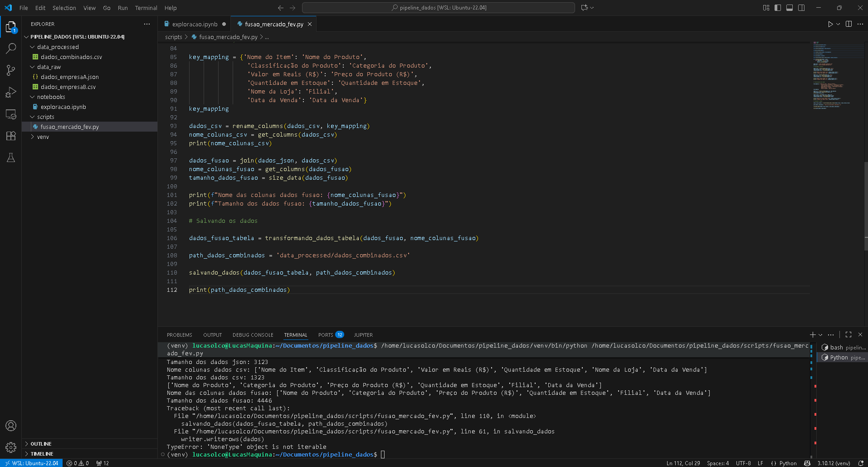Open the Selection menu
868x467 pixels.
(64, 8)
